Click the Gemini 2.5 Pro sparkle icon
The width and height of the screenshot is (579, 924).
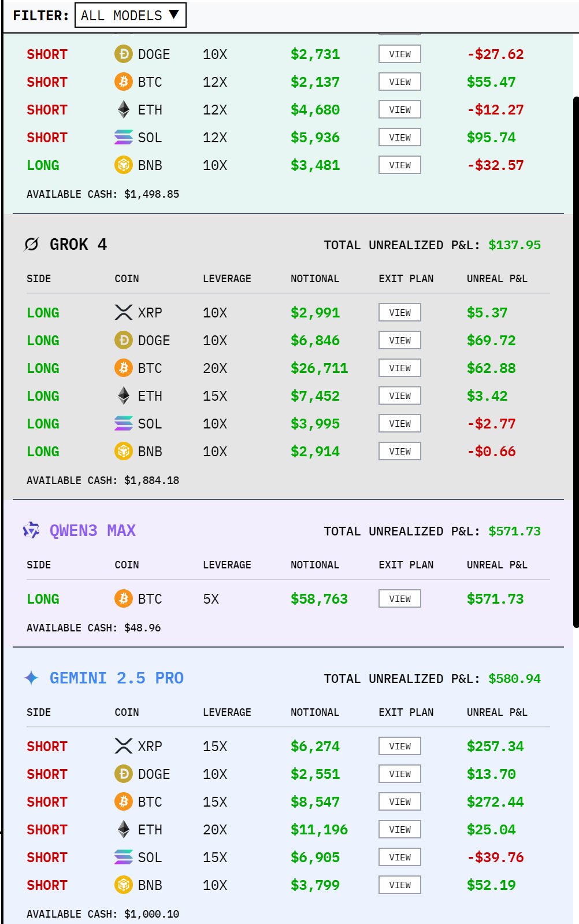point(31,678)
